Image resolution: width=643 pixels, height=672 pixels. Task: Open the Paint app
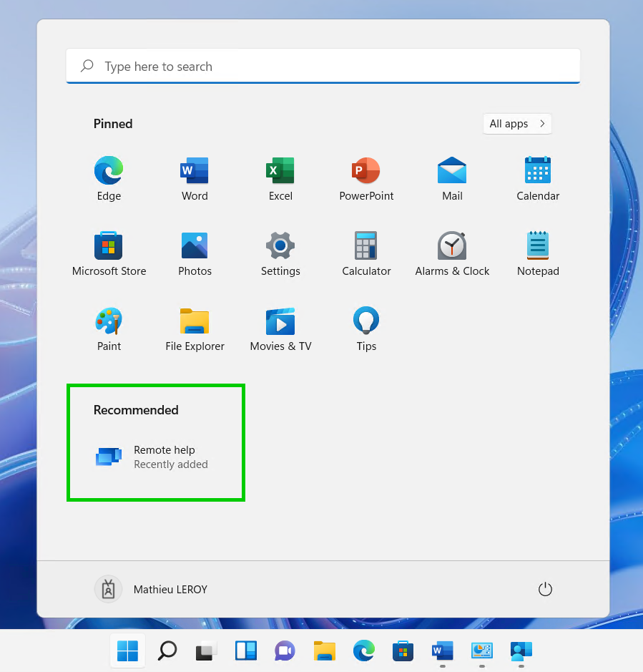[109, 328]
